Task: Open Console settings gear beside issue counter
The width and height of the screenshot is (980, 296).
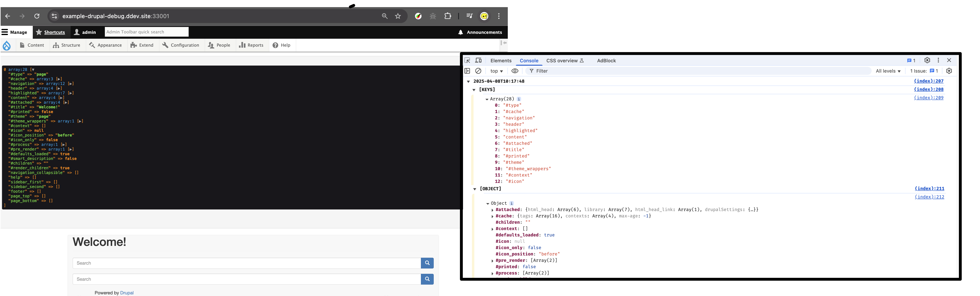Action: point(949,71)
